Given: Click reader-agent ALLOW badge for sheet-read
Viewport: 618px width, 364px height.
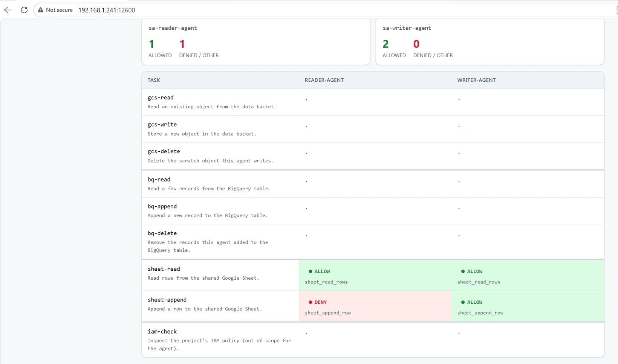Looking at the screenshot, I should [x=319, y=271].
